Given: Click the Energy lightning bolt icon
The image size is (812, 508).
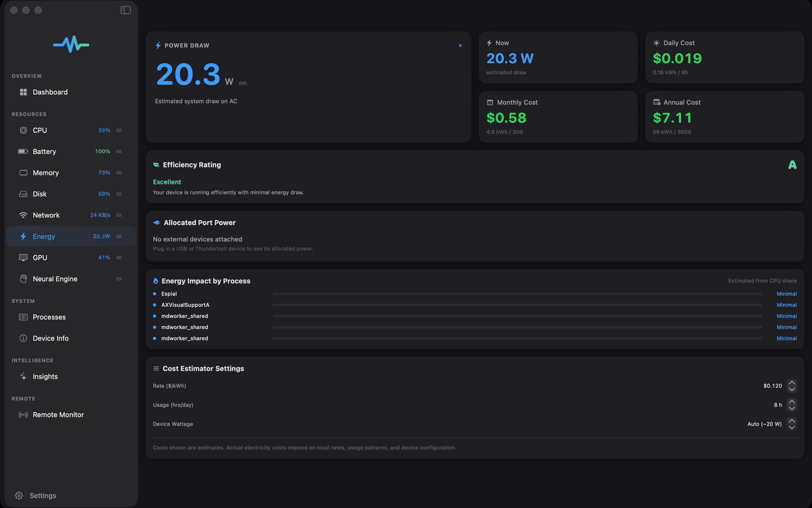Looking at the screenshot, I should [x=23, y=236].
